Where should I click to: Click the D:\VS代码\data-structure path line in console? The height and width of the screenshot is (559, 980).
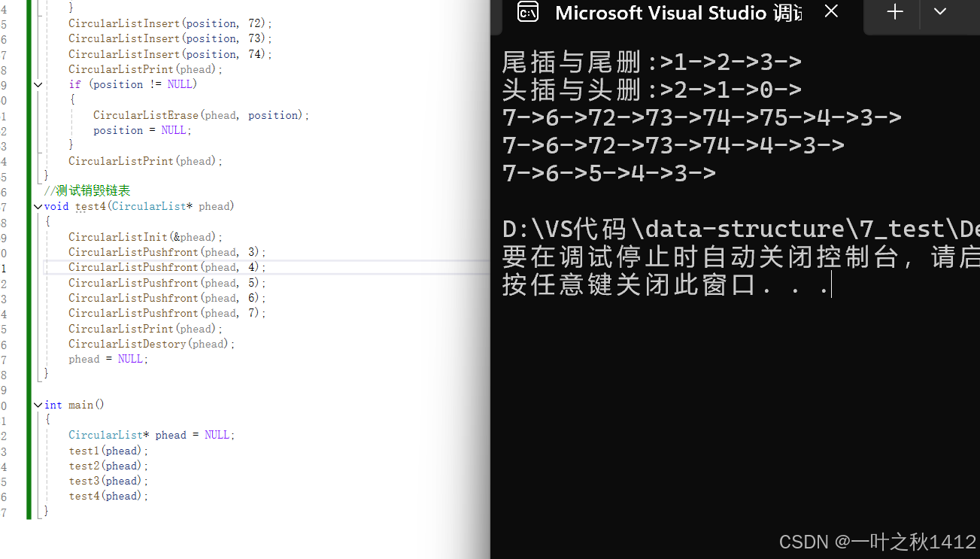point(741,229)
